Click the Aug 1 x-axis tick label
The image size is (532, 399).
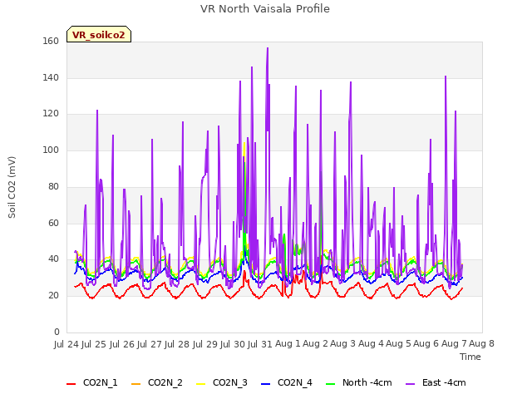point(288,343)
